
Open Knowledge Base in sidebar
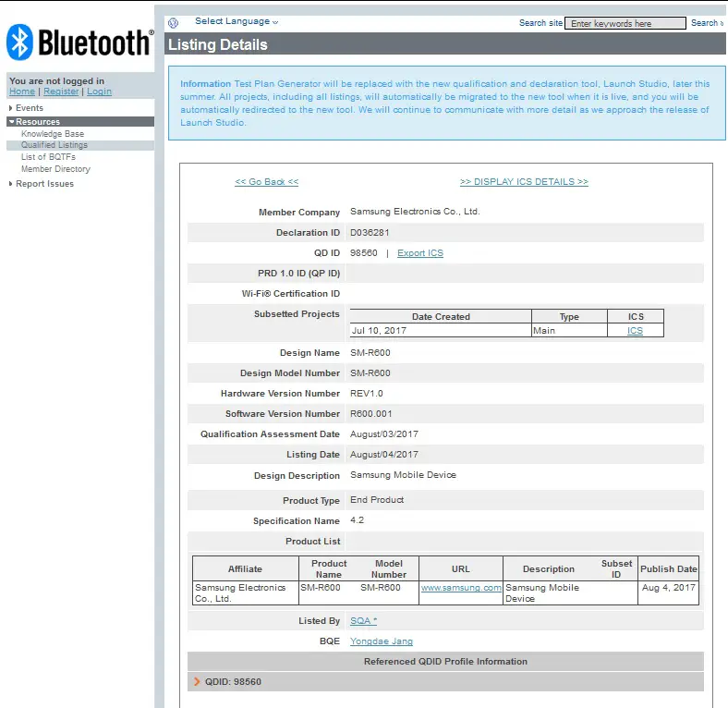coord(53,134)
